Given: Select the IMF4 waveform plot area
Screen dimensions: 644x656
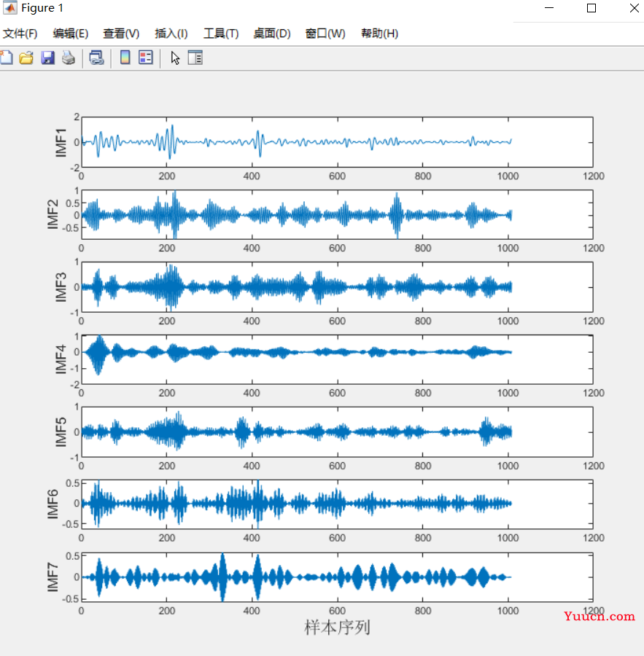Looking at the screenshot, I should pyautogui.click(x=337, y=359).
